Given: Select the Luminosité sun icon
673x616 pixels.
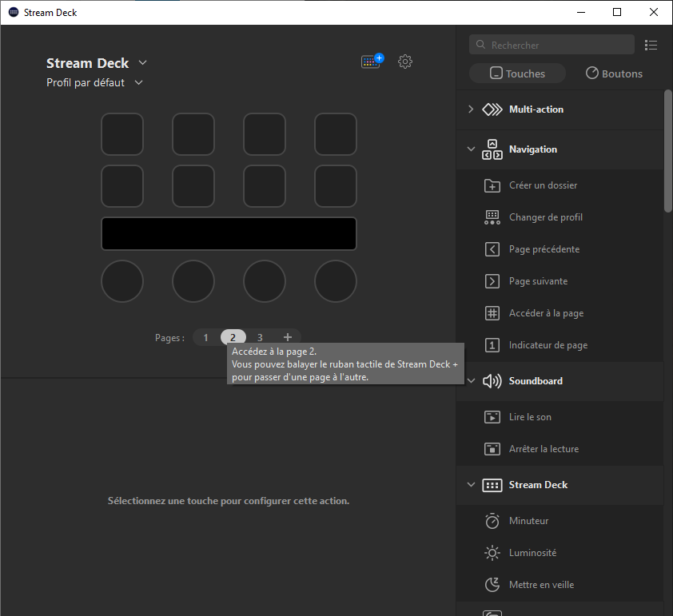Looking at the screenshot, I should pos(492,553).
